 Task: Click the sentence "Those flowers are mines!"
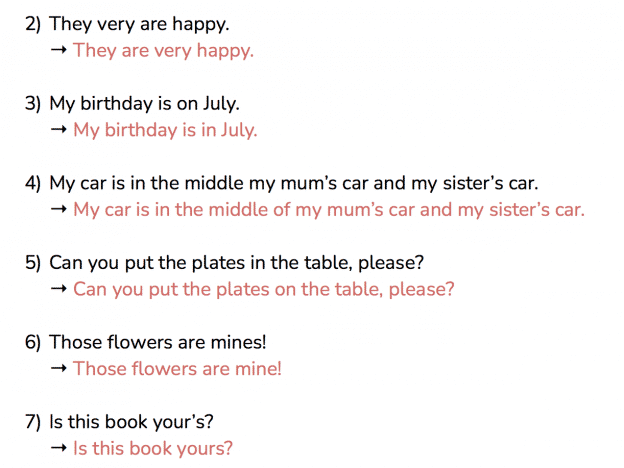click(x=158, y=343)
